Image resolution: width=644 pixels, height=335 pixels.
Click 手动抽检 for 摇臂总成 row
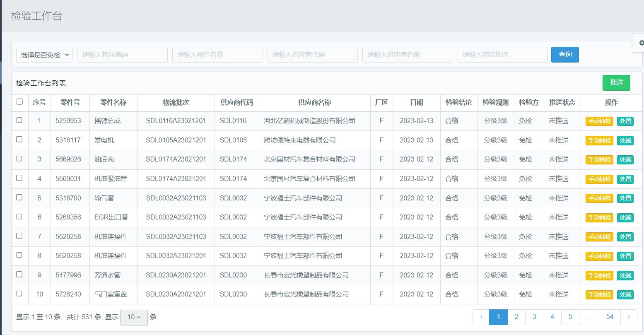pos(599,121)
